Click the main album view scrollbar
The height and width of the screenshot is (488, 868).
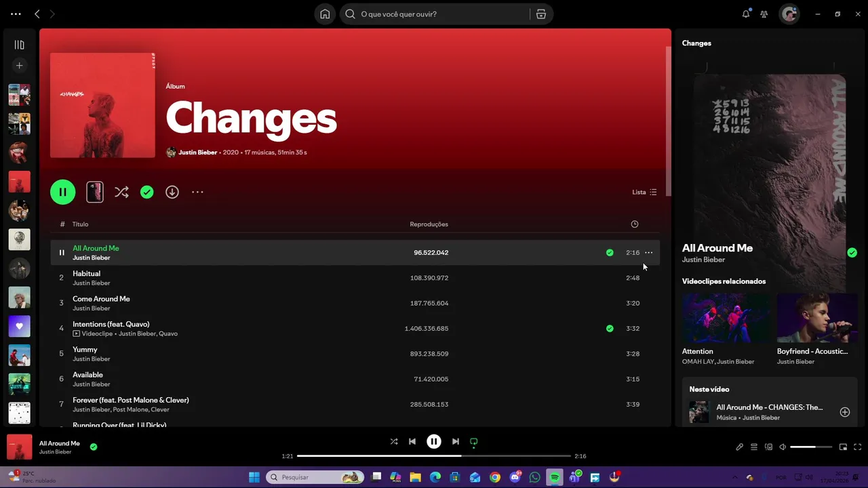[669, 122]
